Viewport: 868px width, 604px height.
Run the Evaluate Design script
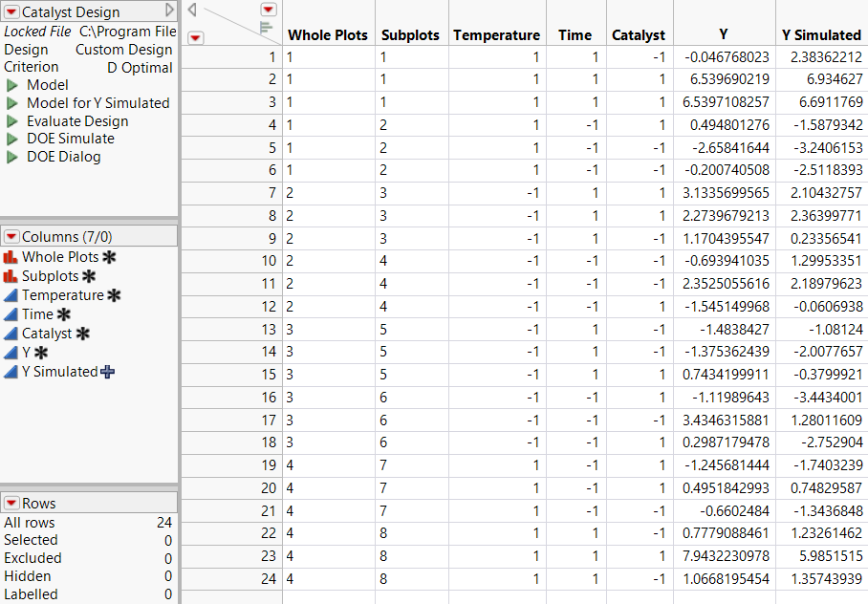click(x=12, y=121)
